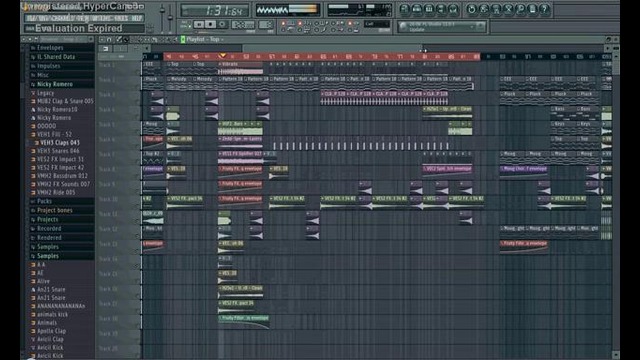Select the VES2 FX Impact 31 sample
Viewport: 640px width, 360px height.
(60, 159)
